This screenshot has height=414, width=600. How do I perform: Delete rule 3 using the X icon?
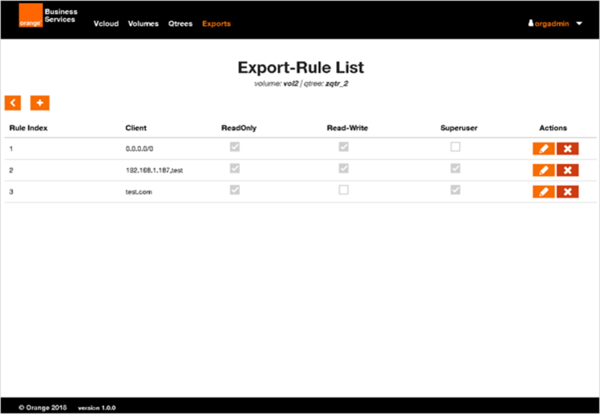(567, 191)
